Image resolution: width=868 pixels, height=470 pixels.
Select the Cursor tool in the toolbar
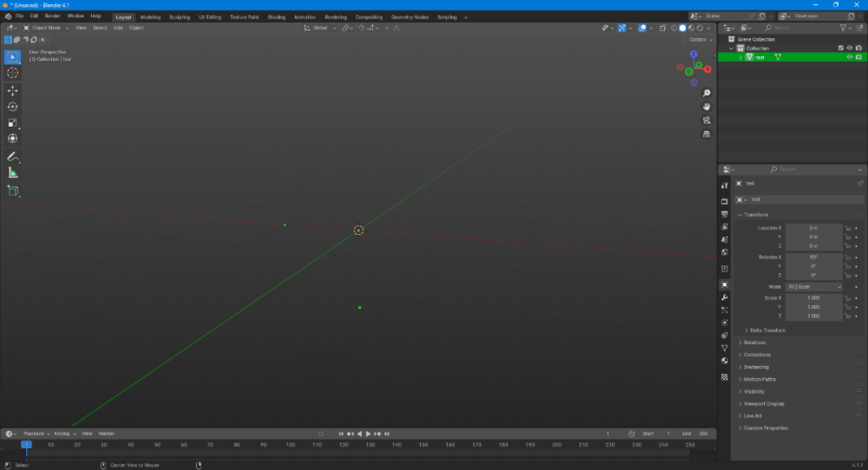tap(12, 74)
